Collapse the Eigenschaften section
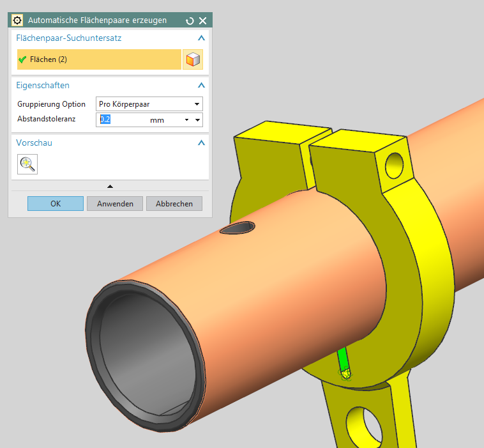484x448 pixels. click(201, 85)
